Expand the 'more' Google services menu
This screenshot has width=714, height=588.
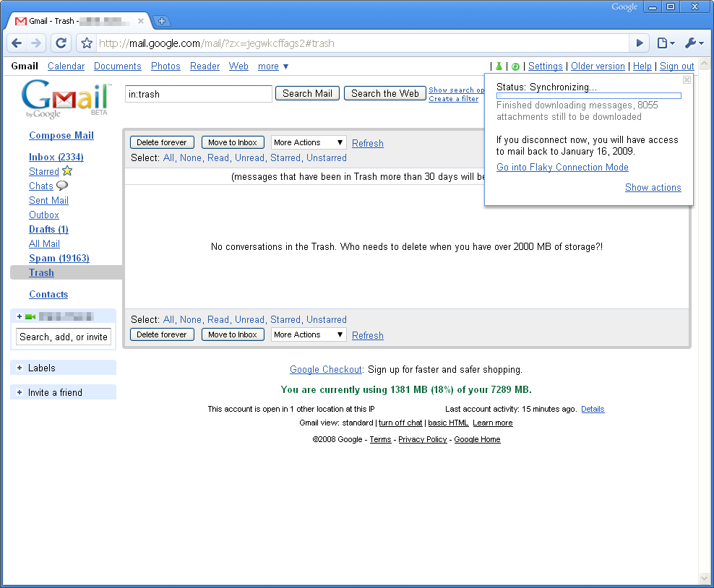tap(273, 66)
